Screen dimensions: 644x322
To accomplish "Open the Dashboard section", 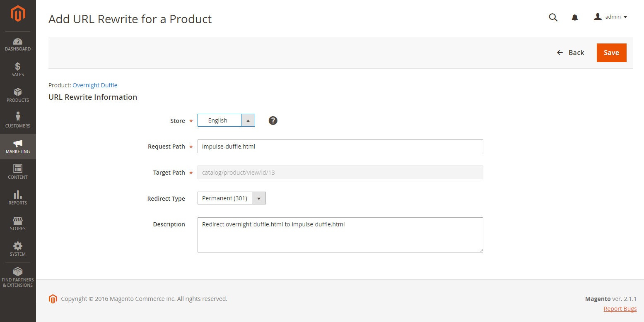I will click(x=18, y=44).
